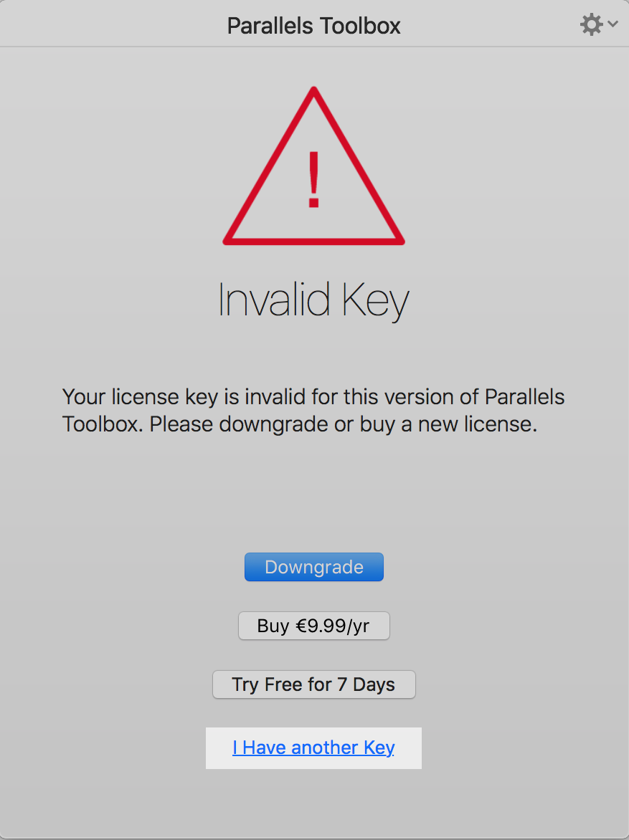The image size is (629, 840).
Task: Click the Buy €9.99/yr button
Action: point(313,626)
